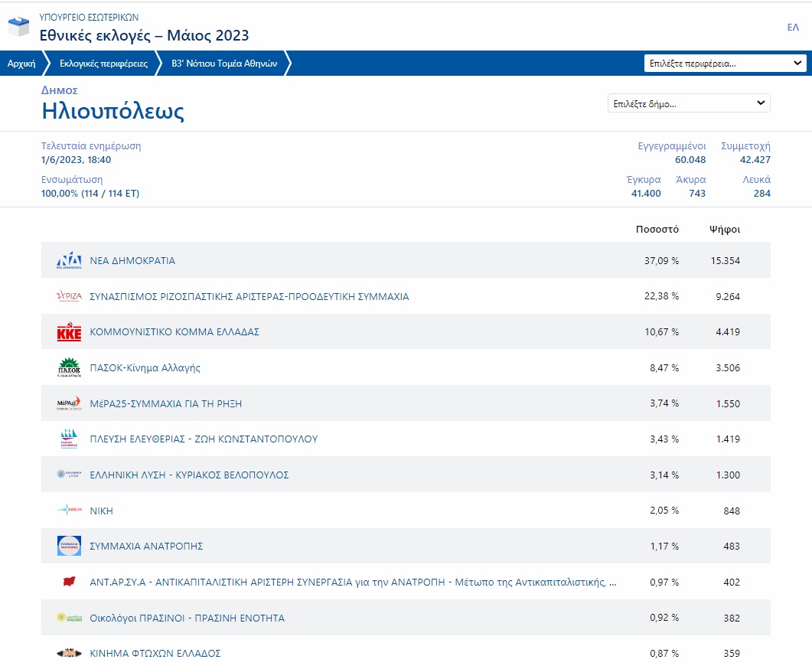Select KKE percentage 10,67 %
Screen dimensions: 812x669
661,332
